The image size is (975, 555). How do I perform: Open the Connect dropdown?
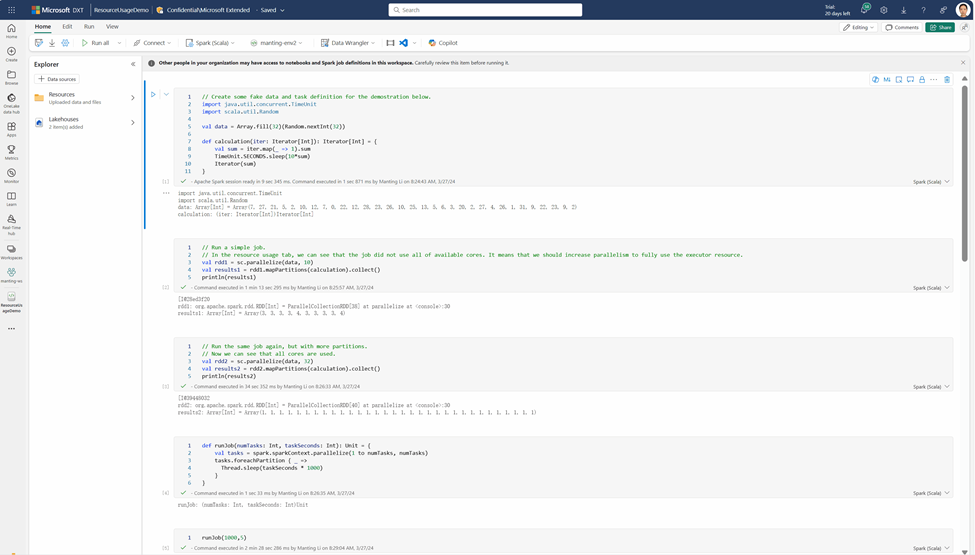(x=152, y=43)
